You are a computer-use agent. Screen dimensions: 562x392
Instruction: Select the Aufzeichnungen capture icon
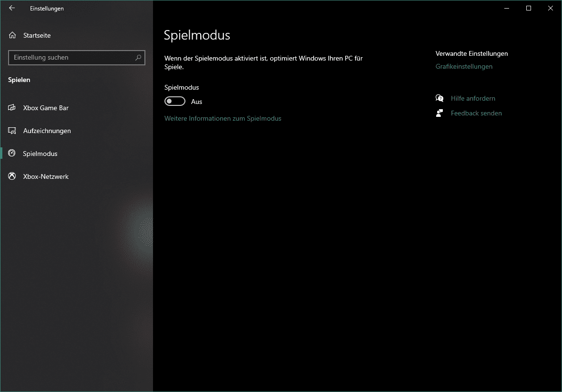(12, 131)
